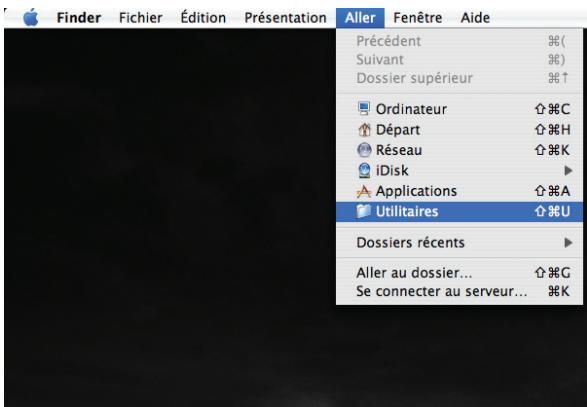587x407 pixels.
Task: Click the ⇧⌘A shortcut label
Action: (553, 191)
